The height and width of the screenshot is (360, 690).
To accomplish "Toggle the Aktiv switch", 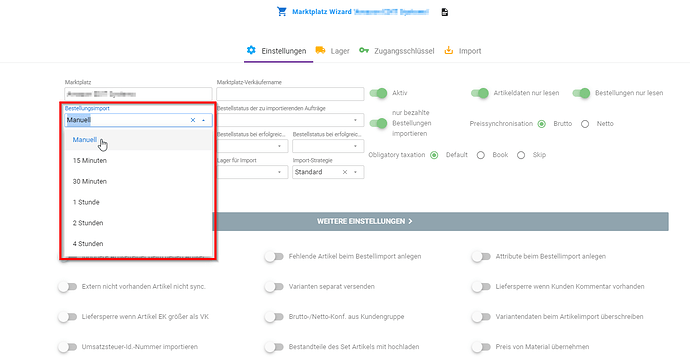I will point(378,93).
